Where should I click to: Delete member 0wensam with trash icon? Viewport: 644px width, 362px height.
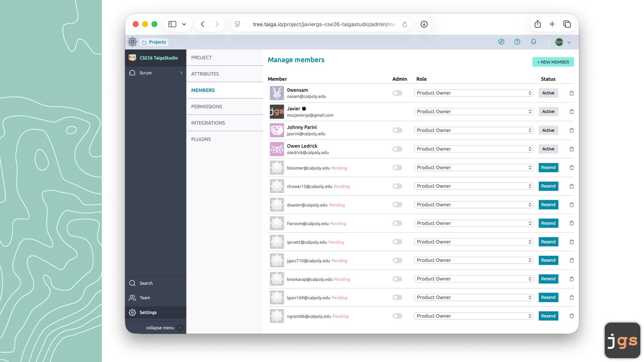(x=572, y=93)
